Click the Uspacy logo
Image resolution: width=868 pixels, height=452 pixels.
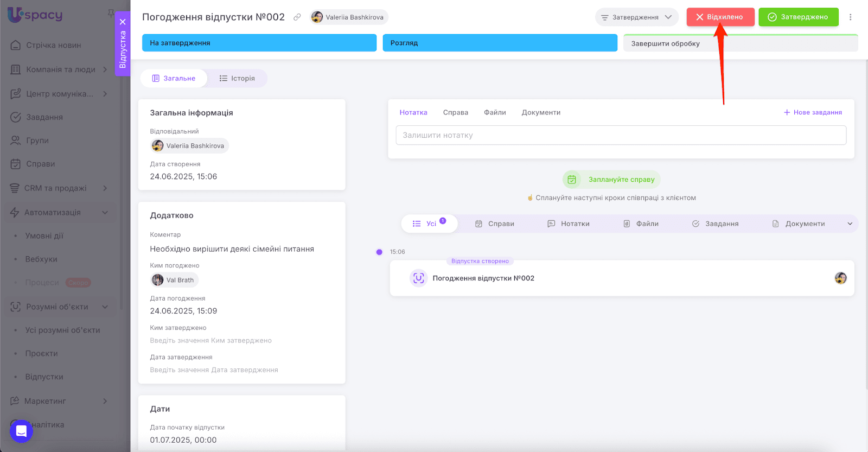35,15
